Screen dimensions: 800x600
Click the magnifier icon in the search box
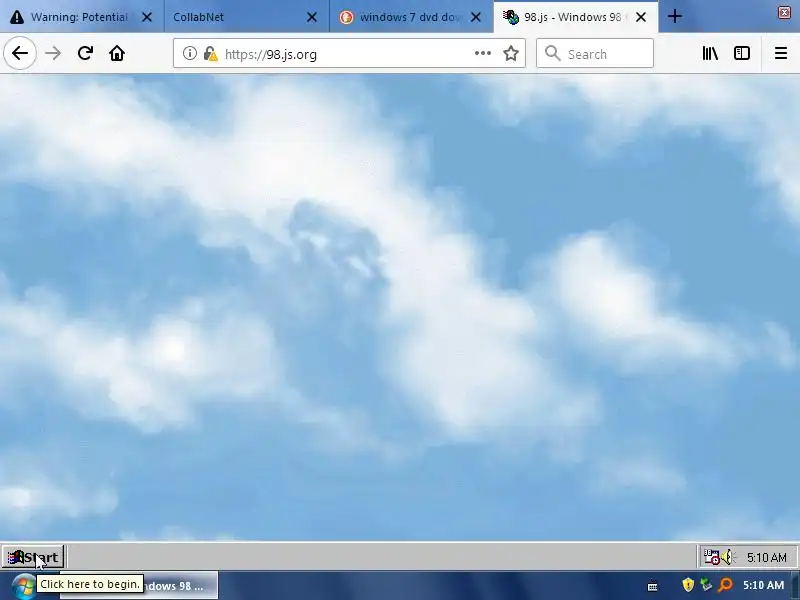point(553,53)
